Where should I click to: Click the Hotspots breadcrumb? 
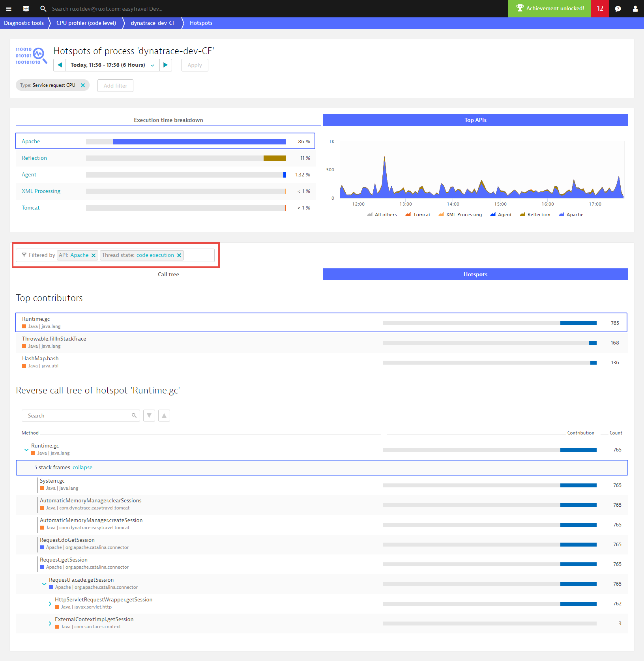[201, 23]
